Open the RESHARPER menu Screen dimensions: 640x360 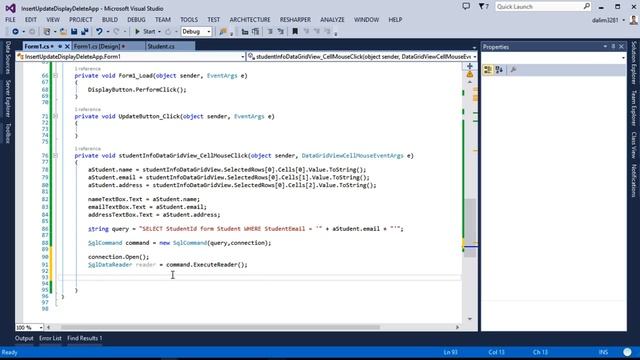(295, 20)
